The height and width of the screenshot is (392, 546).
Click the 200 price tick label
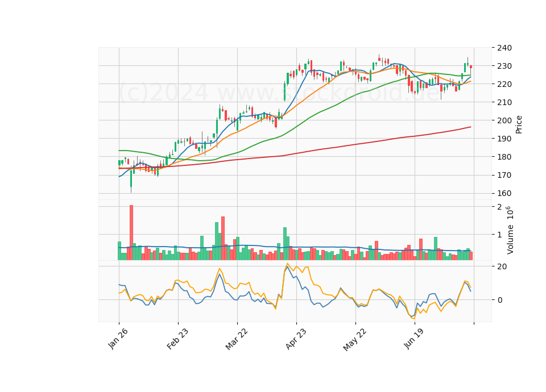point(504,120)
